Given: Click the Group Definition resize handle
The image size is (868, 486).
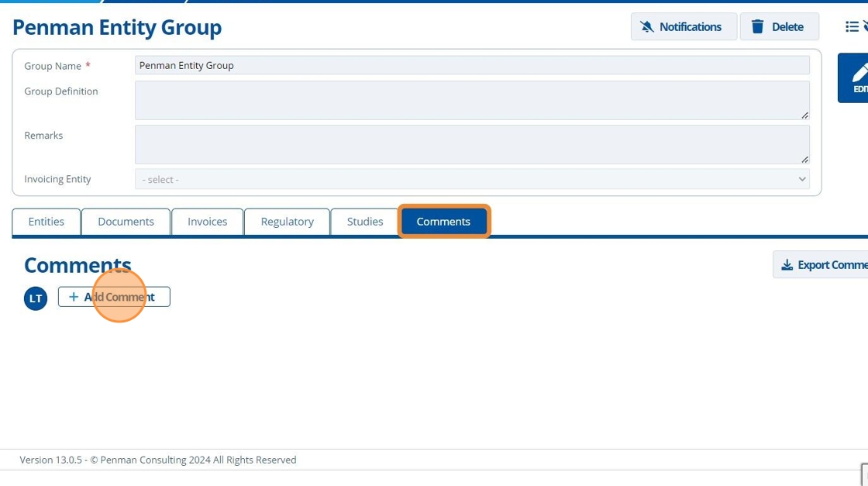Looking at the screenshot, I should coord(805,115).
